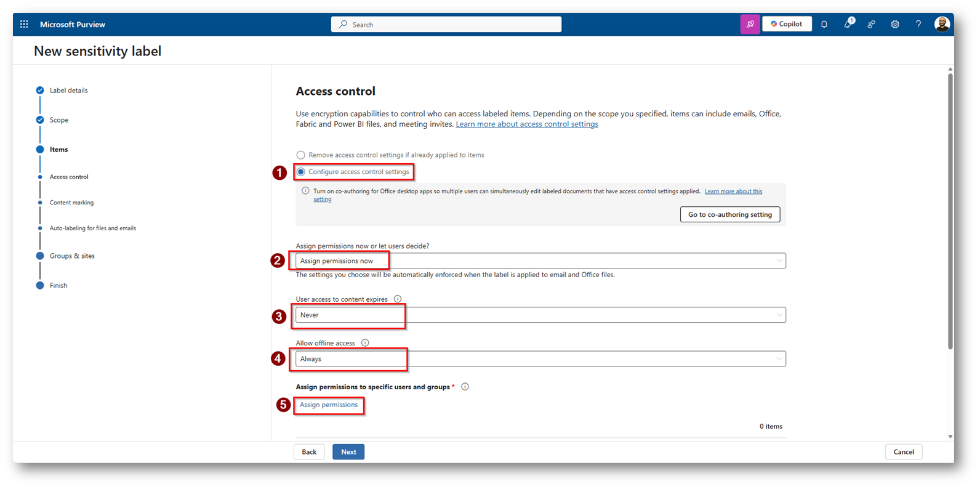This screenshot has height=489, width=980.
Task: Expand Assign permissions now dropdown
Action: (540, 261)
